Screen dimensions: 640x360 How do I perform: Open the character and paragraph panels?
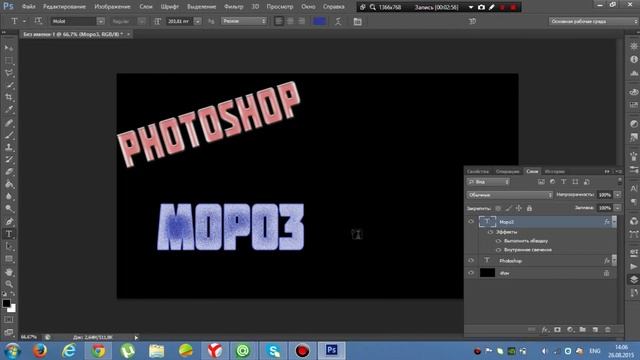click(x=358, y=21)
